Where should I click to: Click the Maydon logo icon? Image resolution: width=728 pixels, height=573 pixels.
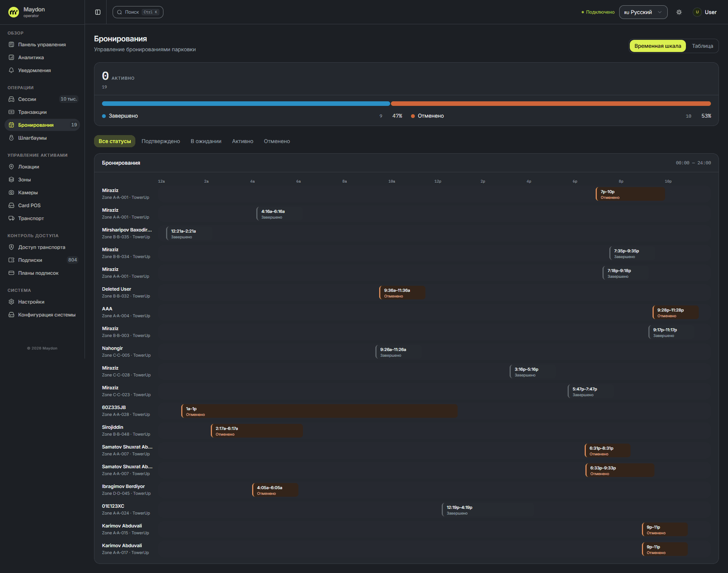(x=14, y=12)
